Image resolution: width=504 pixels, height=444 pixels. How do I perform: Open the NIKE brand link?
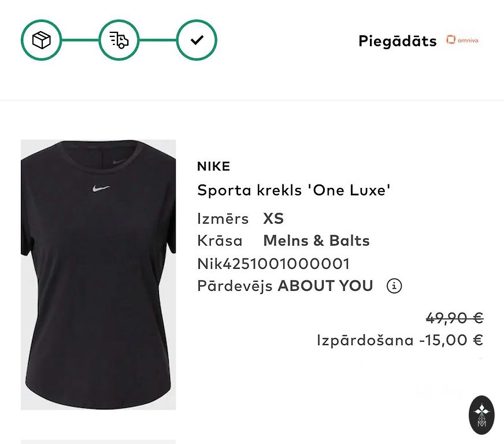click(213, 166)
